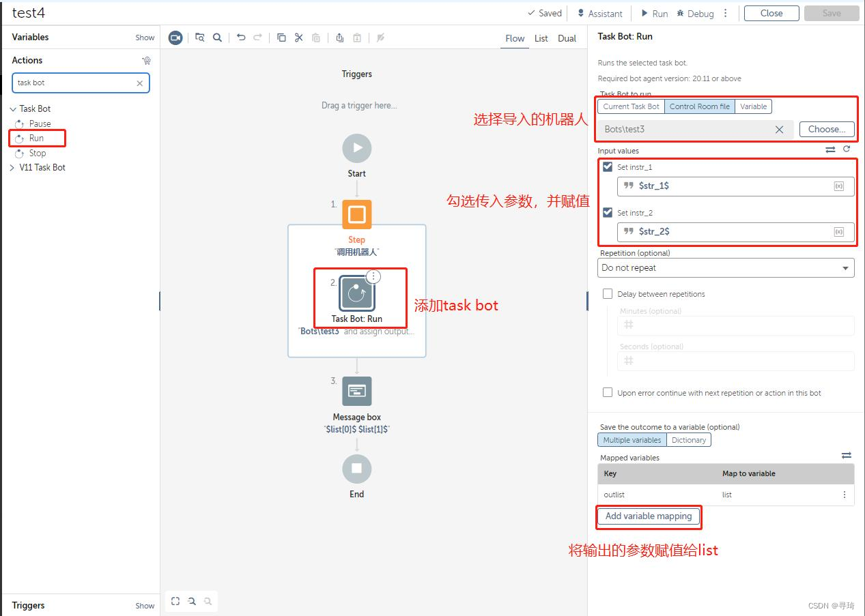The image size is (865, 616).
Task: Enable Delay between repetitions
Action: coord(608,293)
